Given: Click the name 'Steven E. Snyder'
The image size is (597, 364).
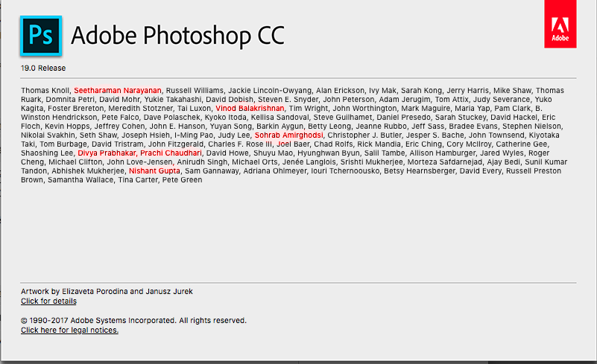Looking at the screenshot, I should pos(288,99).
